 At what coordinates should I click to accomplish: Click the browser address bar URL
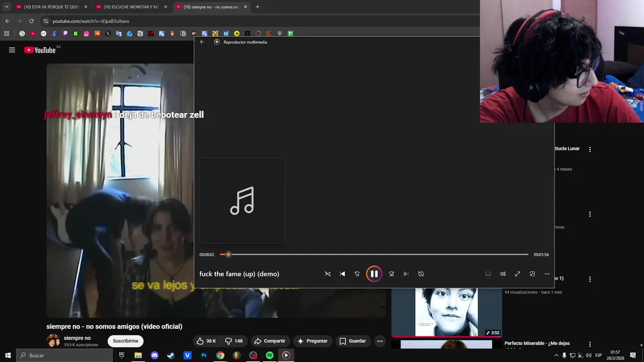[x=91, y=21]
